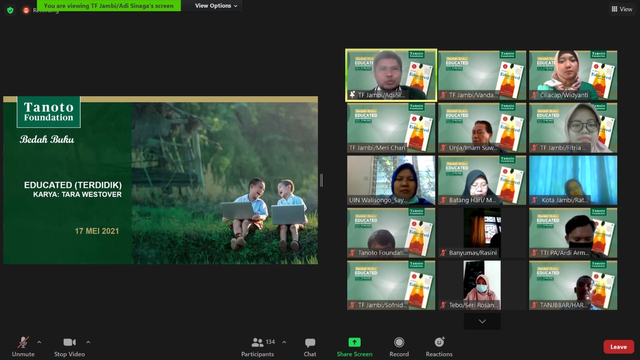The image size is (640, 360).
Task: Click the green screen-sharing notification banner
Action: point(109,6)
